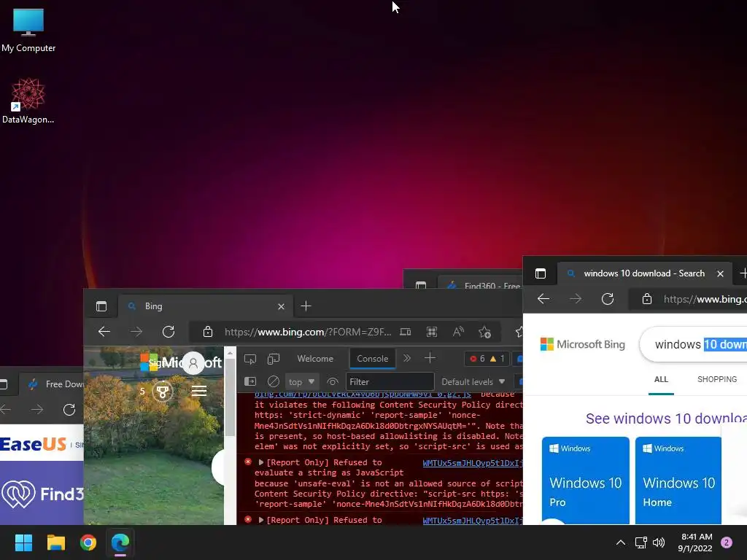Open the tab actions menu in the search window
The height and width of the screenshot is (560, 747).
(541, 273)
